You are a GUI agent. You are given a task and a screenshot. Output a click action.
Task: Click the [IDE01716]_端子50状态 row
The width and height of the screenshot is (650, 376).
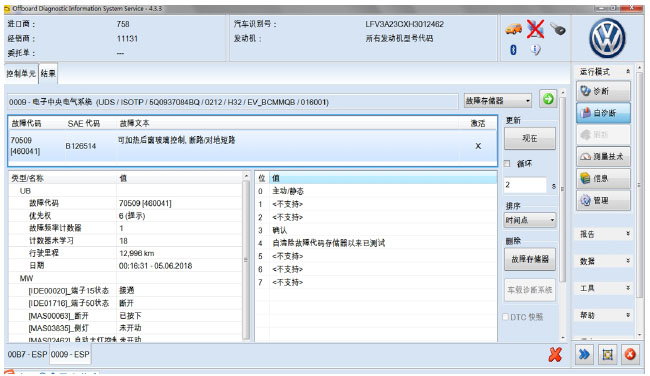pos(125,303)
